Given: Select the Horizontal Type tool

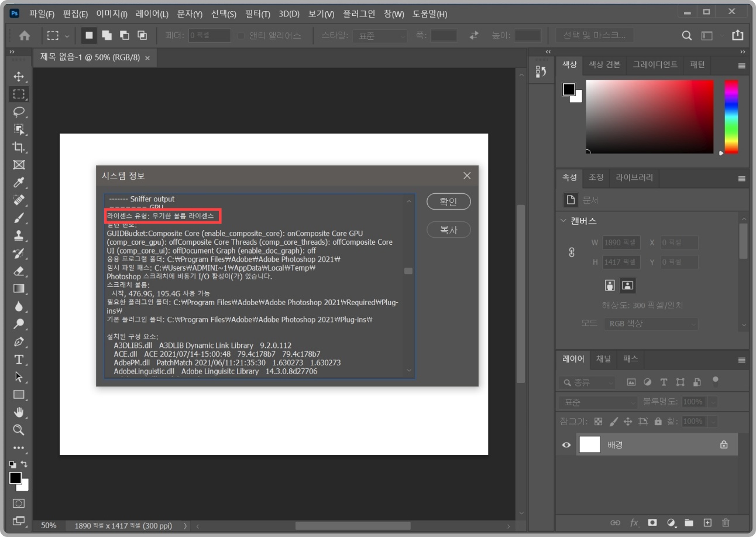Looking at the screenshot, I should click(x=19, y=359).
